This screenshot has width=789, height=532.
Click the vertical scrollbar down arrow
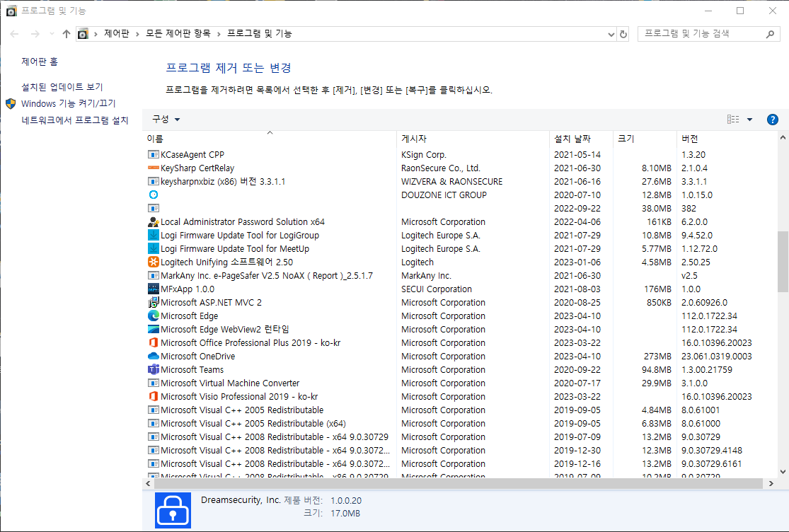coord(783,472)
